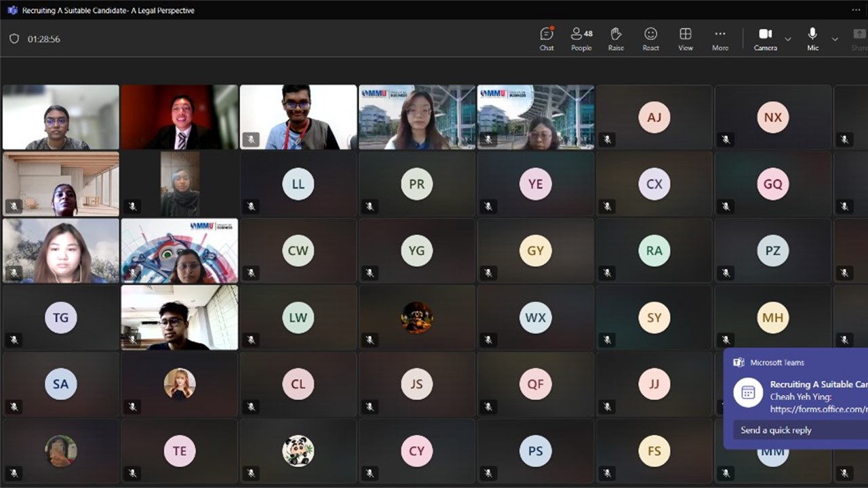Select participant tile QF
This screenshot has width=868, height=488.
tap(535, 384)
